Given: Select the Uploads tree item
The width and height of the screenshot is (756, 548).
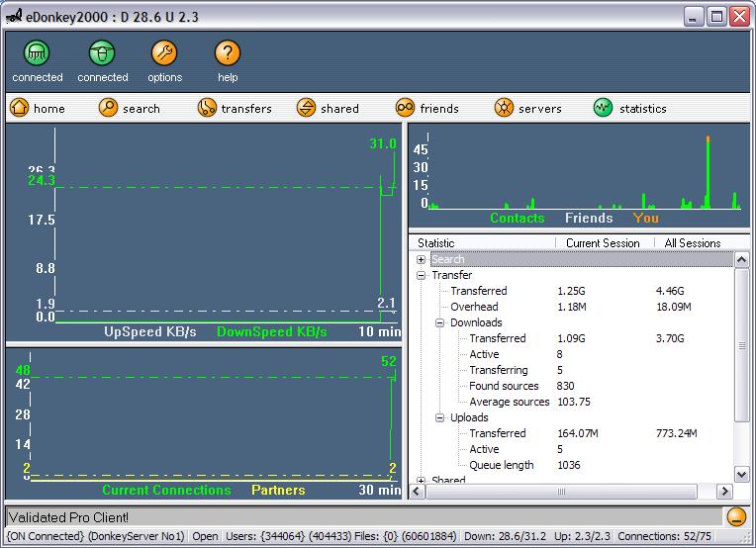Looking at the screenshot, I should click(469, 417).
